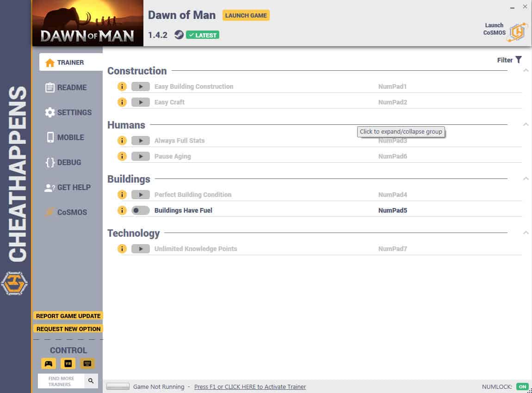Image resolution: width=532 pixels, height=393 pixels.
Task: Click the Launch CoSMOS hexagon icon
Action: point(517,32)
